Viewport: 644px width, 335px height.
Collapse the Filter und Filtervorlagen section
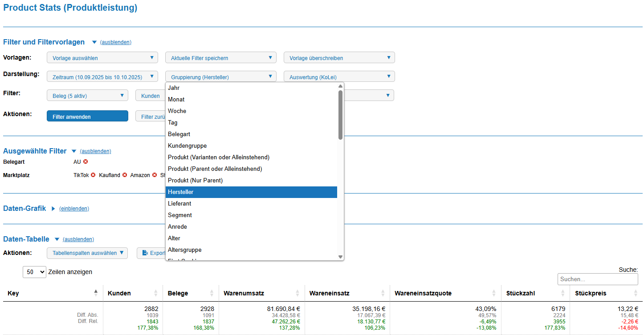click(115, 42)
